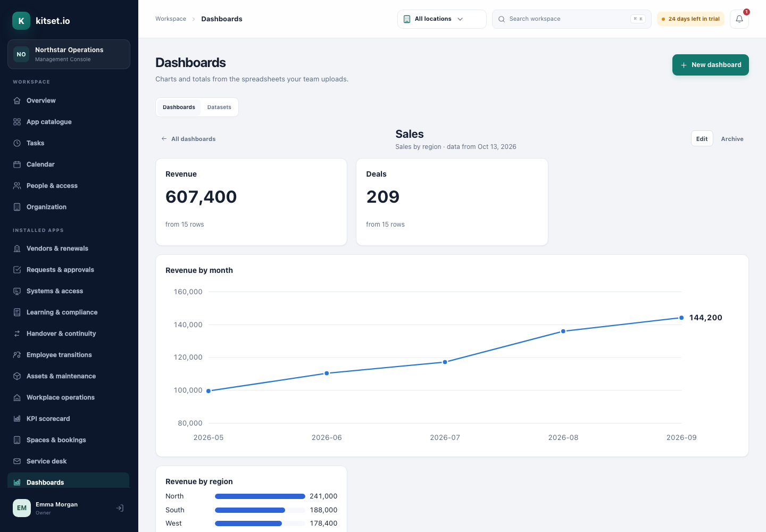Focus the Search workspace field
The image size is (766, 532).
coord(572,19)
